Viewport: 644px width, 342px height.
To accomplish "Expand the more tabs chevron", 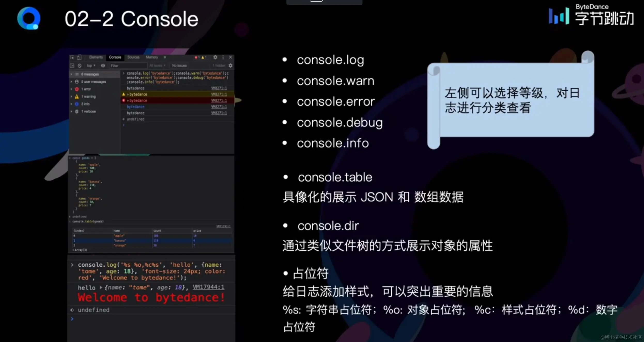I will [165, 57].
